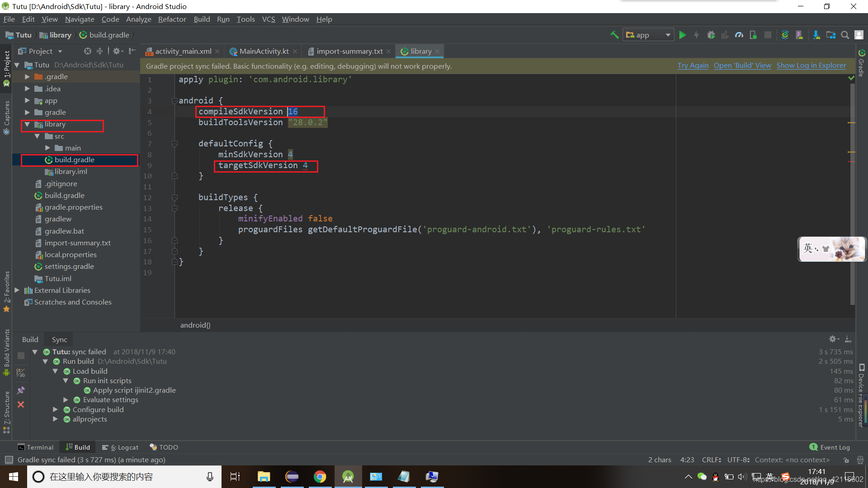Click Show Log in Explorer link

pos(811,66)
